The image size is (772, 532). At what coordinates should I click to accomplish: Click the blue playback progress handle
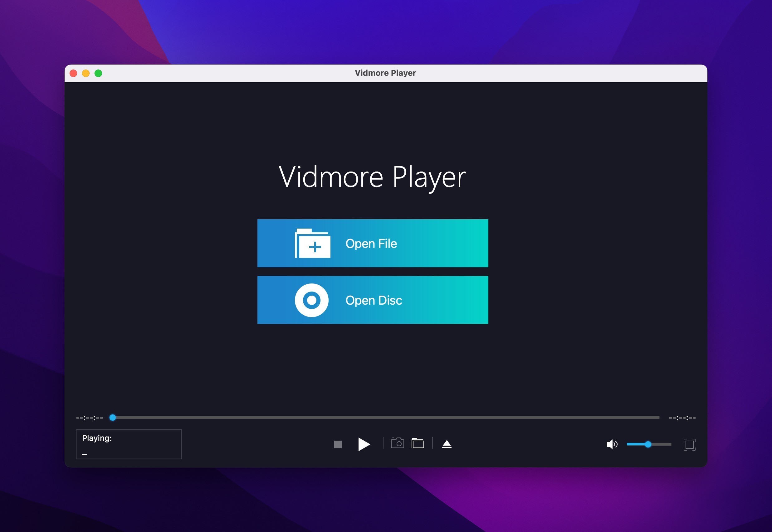(x=113, y=418)
